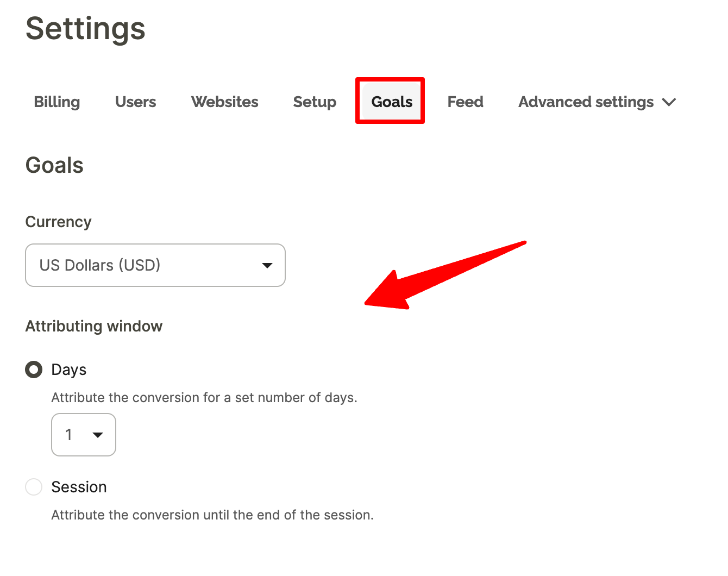Open the number of days dropdown
This screenshot has height=576, width=728.
[x=83, y=435]
